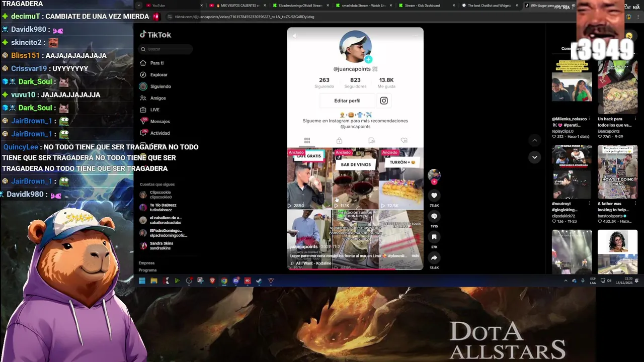Open the Windows Start menu
The height and width of the screenshot is (362, 644).
(142, 281)
